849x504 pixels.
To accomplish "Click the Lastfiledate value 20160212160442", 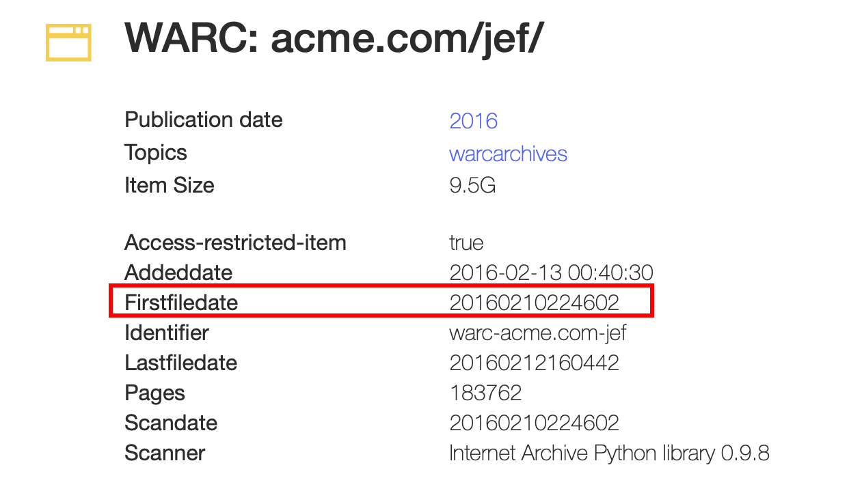I will point(534,363).
